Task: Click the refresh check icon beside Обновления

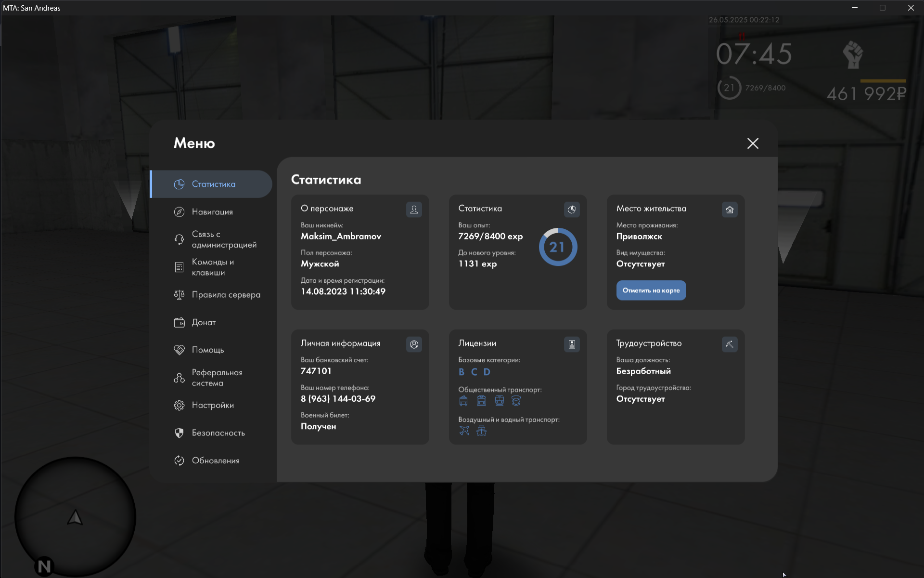Action: [179, 460]
